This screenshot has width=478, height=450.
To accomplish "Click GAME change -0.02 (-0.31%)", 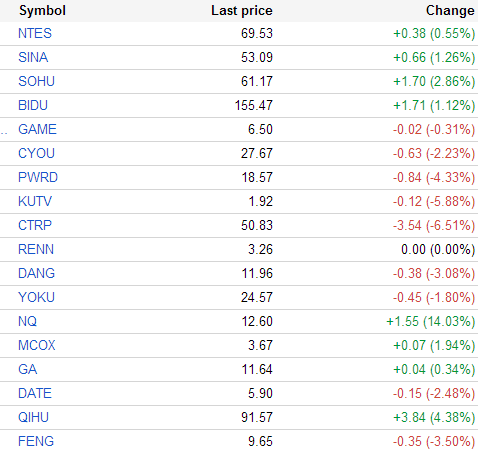I will pyautogui.click(x=434, y=129).
